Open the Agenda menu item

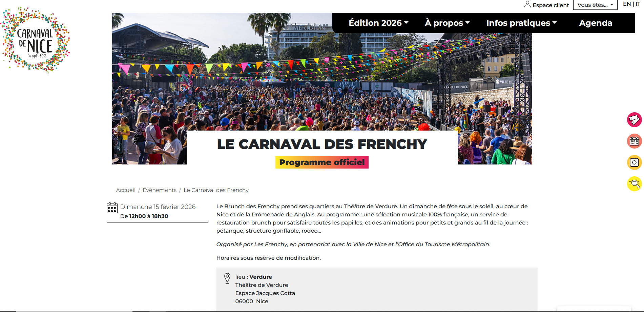[x=596, y=23]
